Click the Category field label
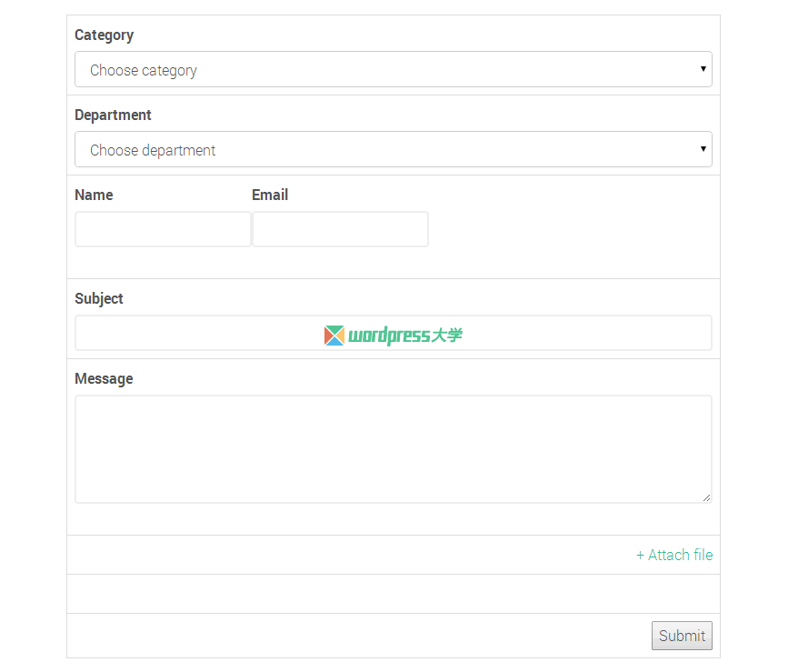 click(104, 35)
